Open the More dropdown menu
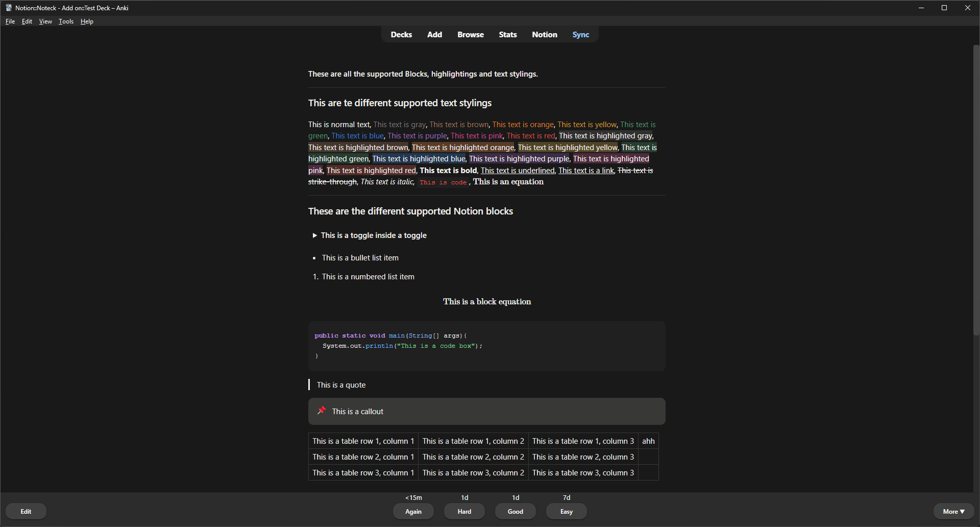The image size is (980, 527). click(953, 511)
